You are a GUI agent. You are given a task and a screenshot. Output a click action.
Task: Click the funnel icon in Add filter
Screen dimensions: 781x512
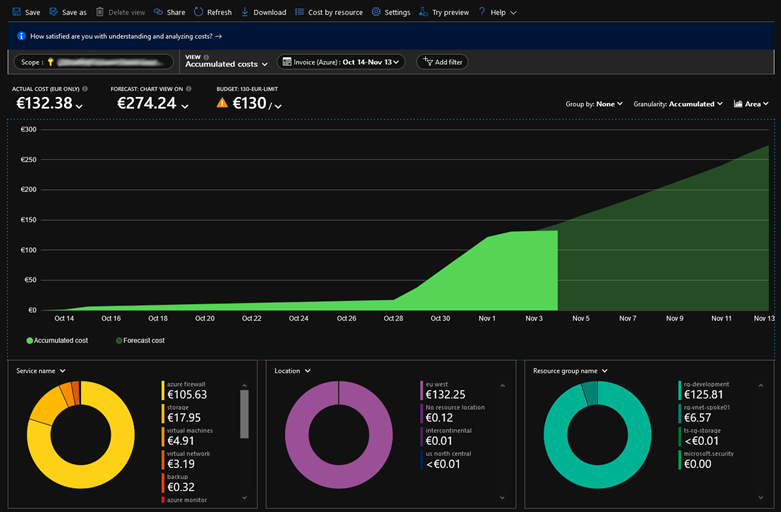(x=427, y=62)
